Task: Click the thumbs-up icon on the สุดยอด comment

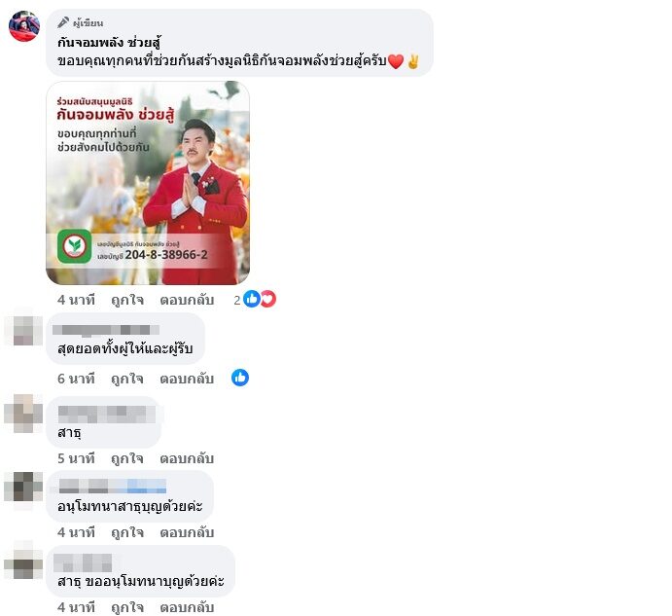Action: [240, 378]
